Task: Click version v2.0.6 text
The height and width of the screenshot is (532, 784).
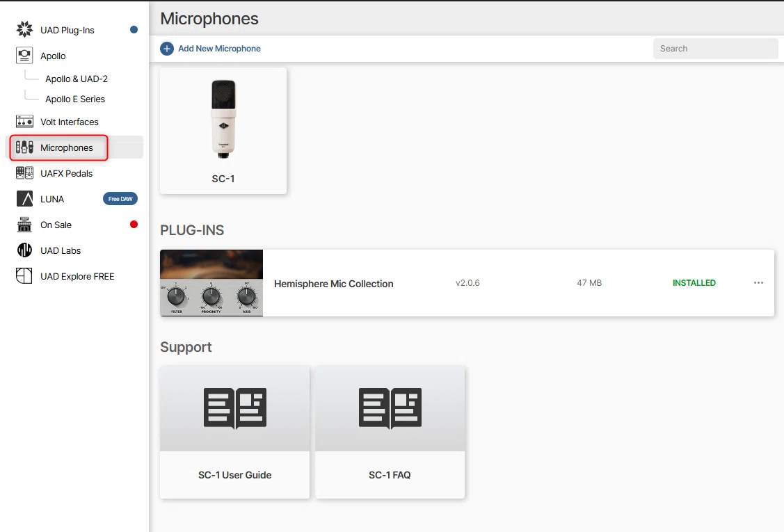Action: 467,282
